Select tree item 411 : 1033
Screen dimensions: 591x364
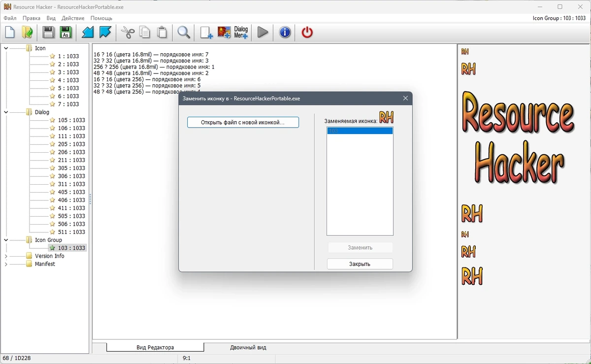[71, 208]
